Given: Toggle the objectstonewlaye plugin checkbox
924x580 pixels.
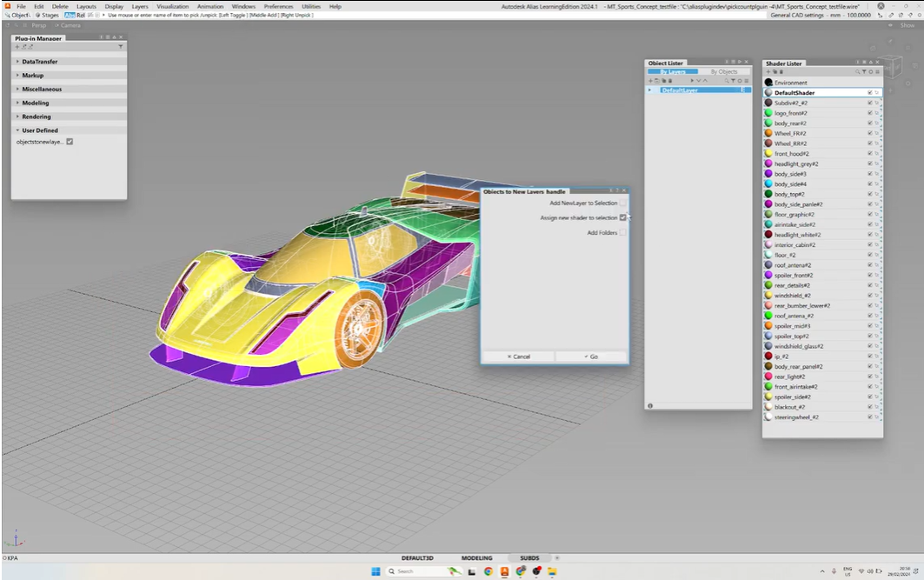Looking at the screenshot, I should [x=70, y=142].
